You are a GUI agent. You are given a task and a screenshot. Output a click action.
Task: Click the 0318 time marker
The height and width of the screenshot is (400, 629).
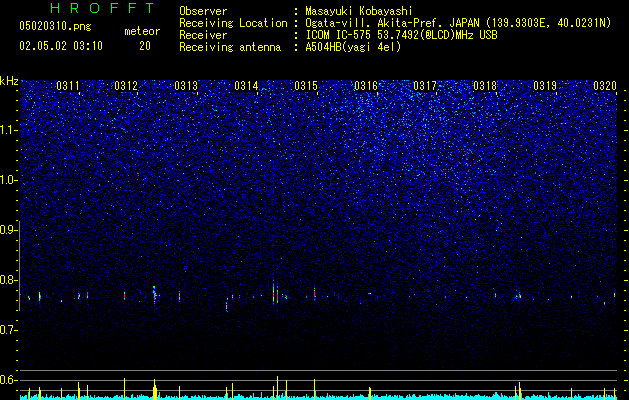point(485,86)
